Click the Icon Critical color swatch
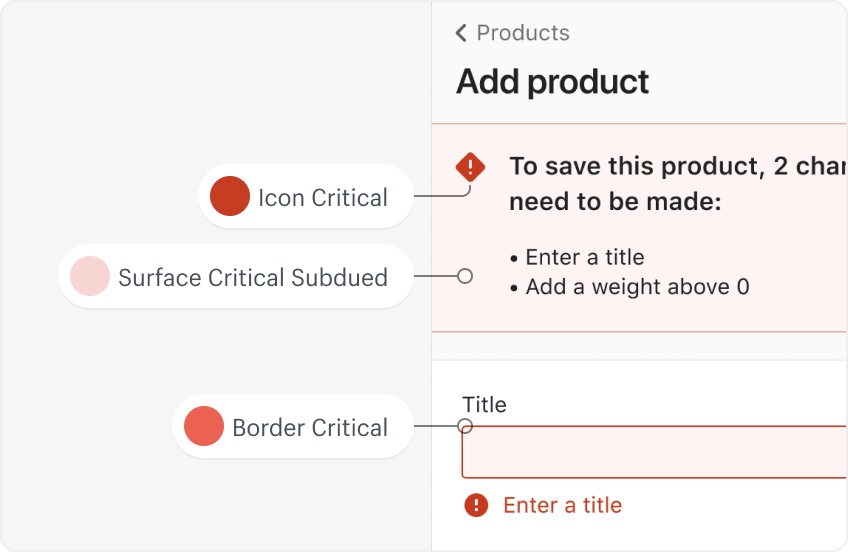 [x=230, y=197]
